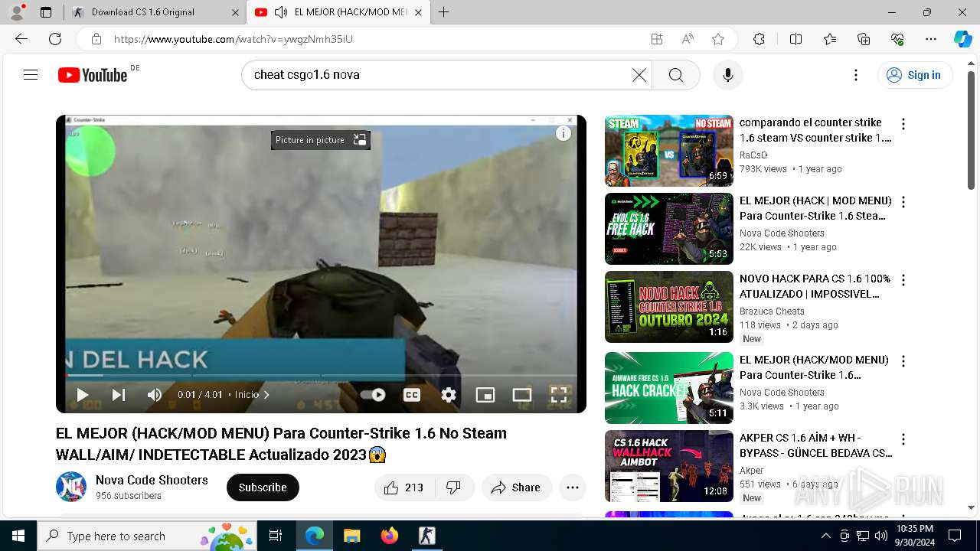Run the search with the magnifier button

pos(675,75)
